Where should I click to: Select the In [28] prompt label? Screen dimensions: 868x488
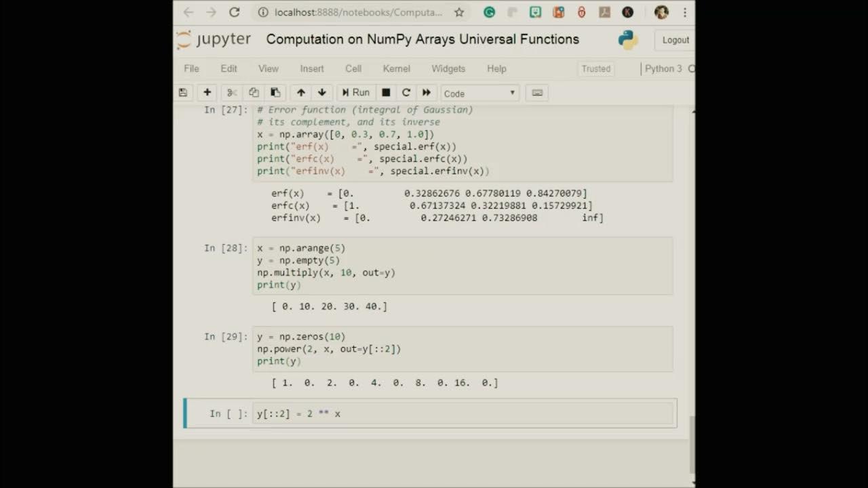(x=226, y=248)
